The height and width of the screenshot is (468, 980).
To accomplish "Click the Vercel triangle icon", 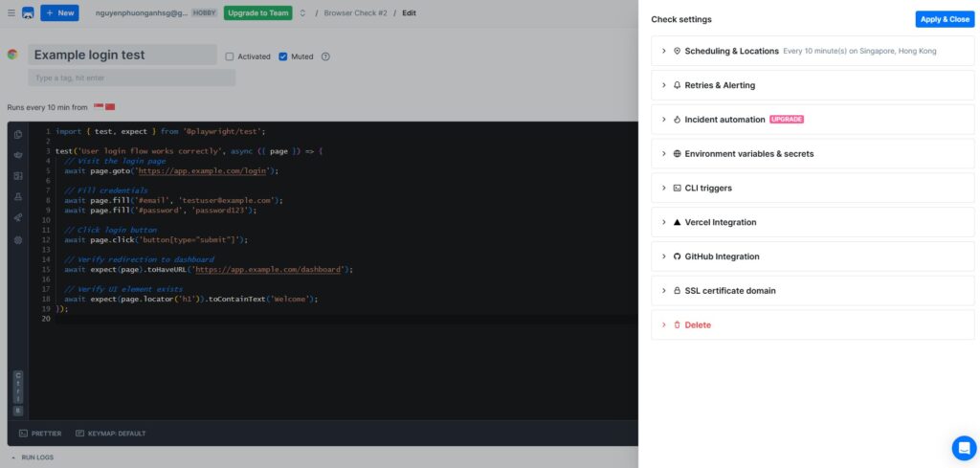I will 677,222.
